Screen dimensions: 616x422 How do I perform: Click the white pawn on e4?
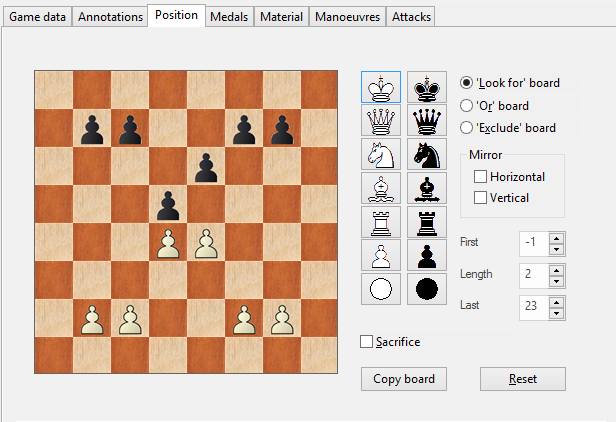[206, 243]
